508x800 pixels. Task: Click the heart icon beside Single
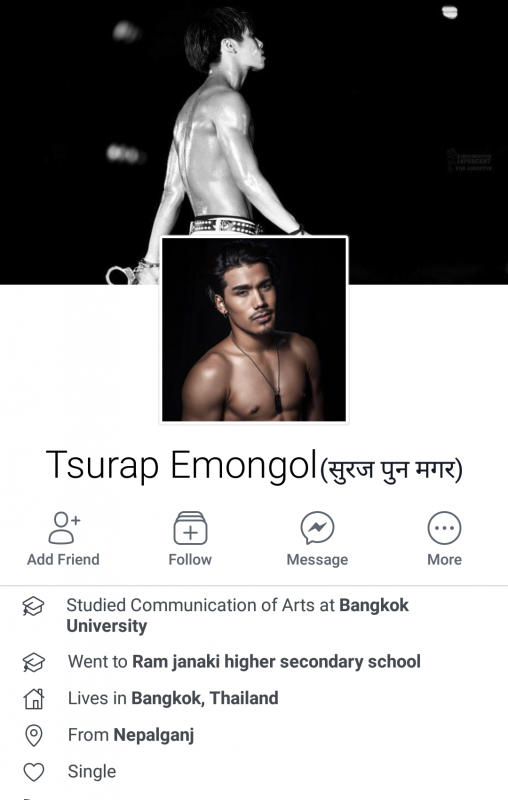point(34,772)
